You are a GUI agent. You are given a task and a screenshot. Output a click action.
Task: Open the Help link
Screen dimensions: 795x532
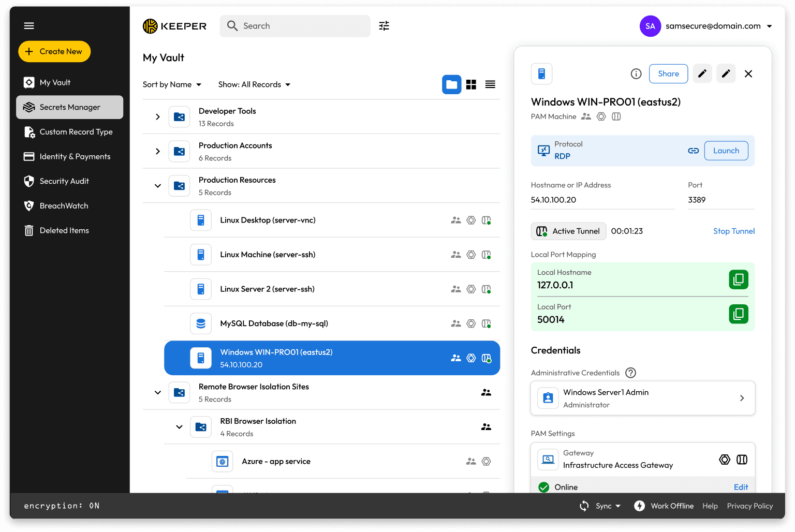pos(710,506)
